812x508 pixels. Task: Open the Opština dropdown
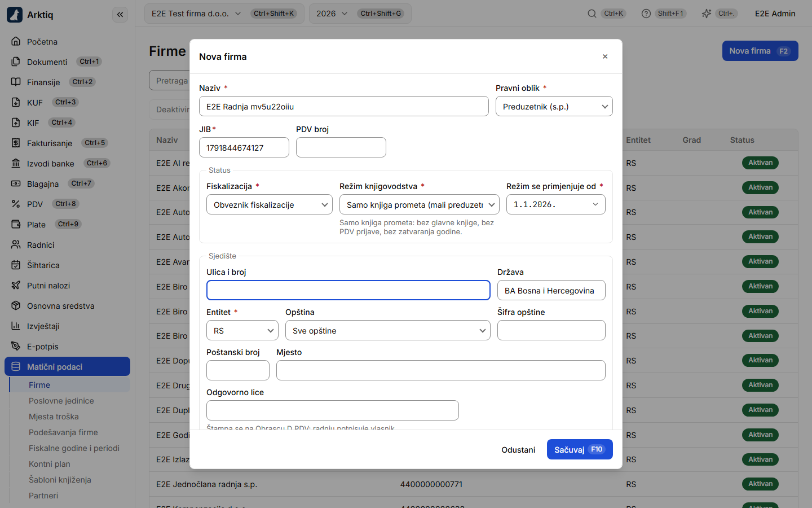point(388,330)
